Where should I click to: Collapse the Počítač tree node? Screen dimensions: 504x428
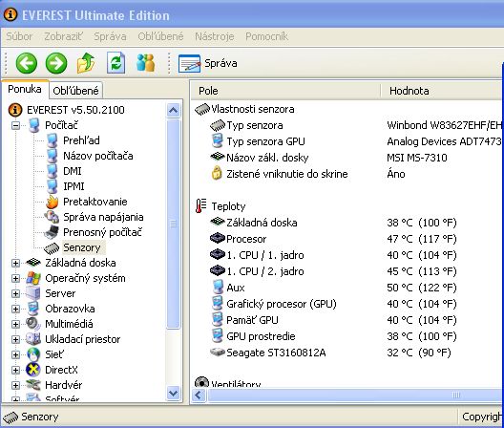pyautogui.click(x=15, y=125)
